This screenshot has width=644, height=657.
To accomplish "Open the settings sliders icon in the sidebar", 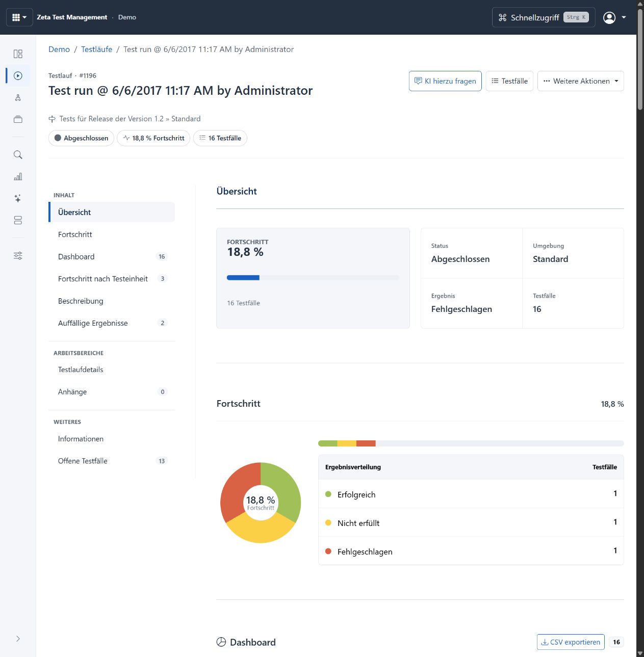I will pos(18,256).
